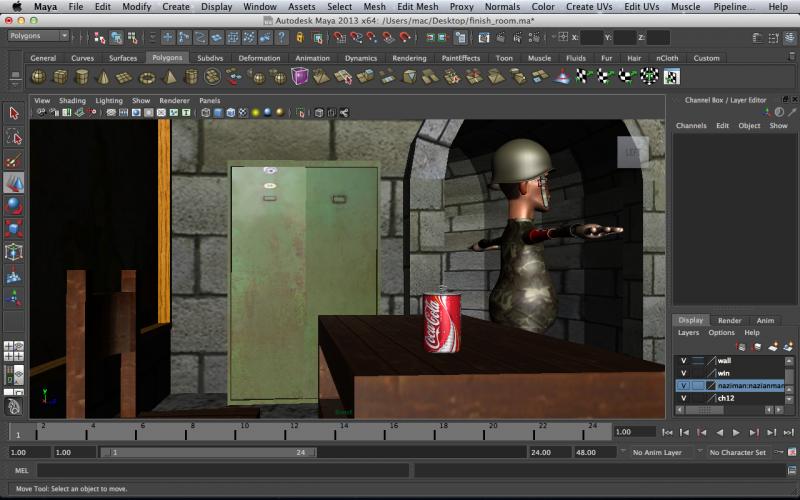Toggle visibility of the wall layer
Image resolution: width=800 pixels, height=500 pixels.
coord(684,360)
